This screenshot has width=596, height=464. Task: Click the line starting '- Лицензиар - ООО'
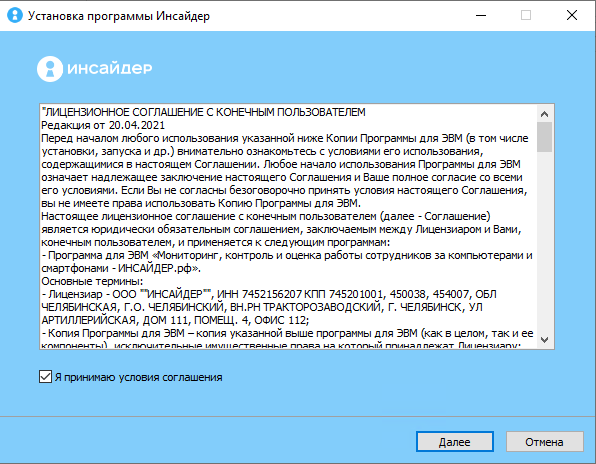[x=269, y=294]
